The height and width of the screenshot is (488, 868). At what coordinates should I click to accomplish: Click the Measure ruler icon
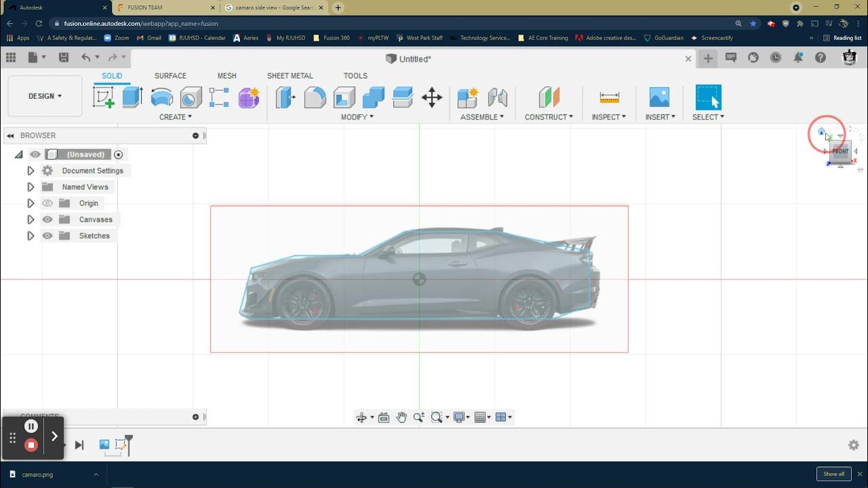click(x=610, y=98)
